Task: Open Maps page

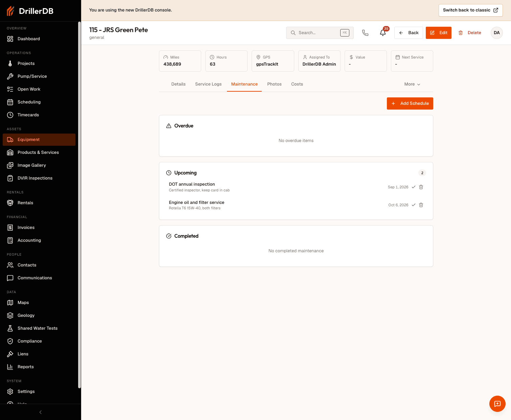Action: (x=39, y=303)
